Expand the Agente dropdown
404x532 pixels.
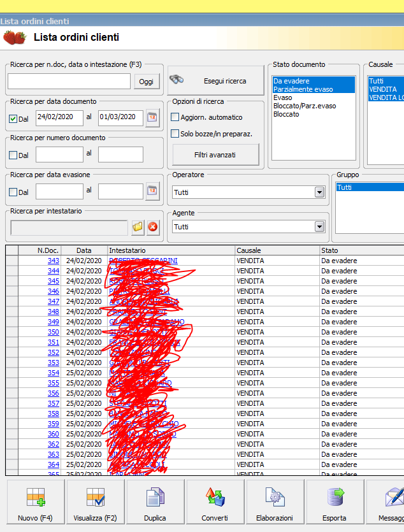pos(319,227)
